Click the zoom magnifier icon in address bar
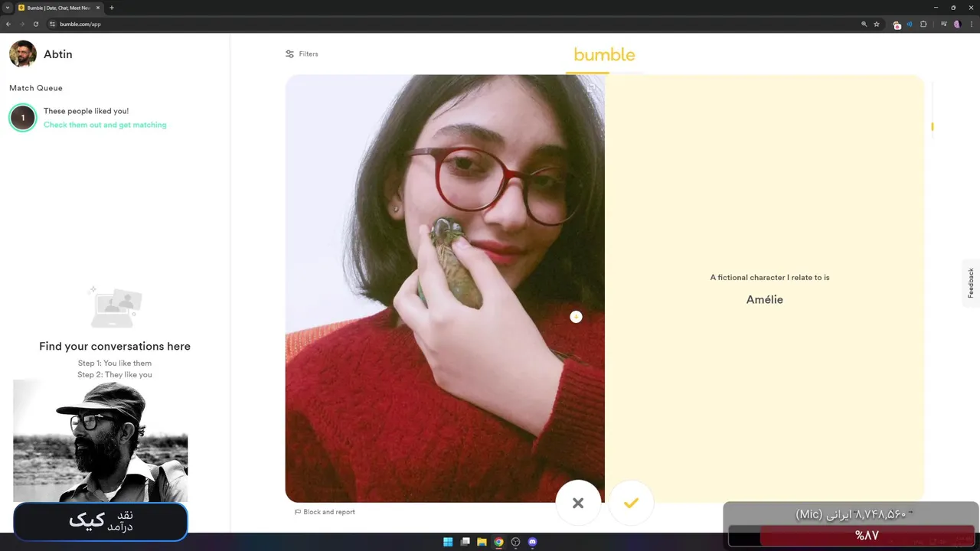The height and width of the screenshot is (551, 980). click(864, 24)
